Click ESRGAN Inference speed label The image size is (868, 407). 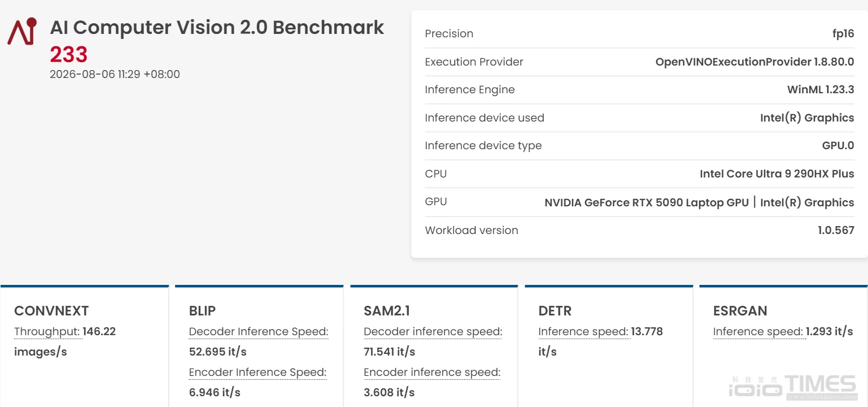(758, 331)
